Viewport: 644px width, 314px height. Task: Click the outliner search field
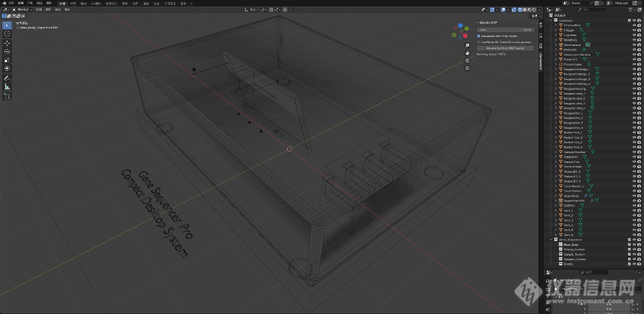pyautogui.click(x=591, y=9)
